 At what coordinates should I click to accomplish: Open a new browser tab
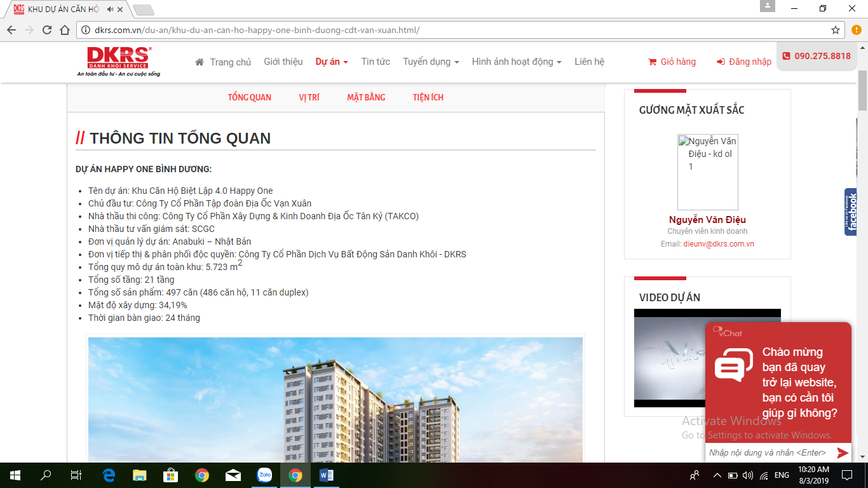(x=144, y=10)
